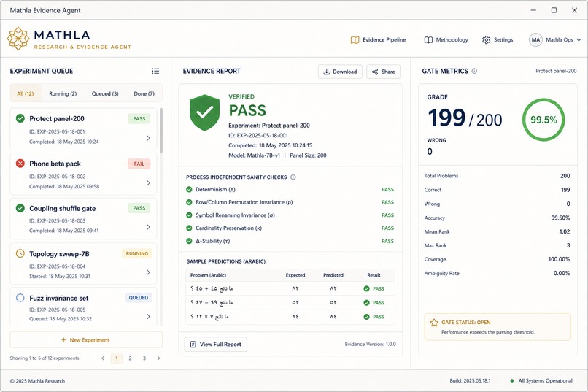This screenshot has width=588, height=392.
Task: Expand Coupling shuffle gate chevron
Action: point(149,227)
